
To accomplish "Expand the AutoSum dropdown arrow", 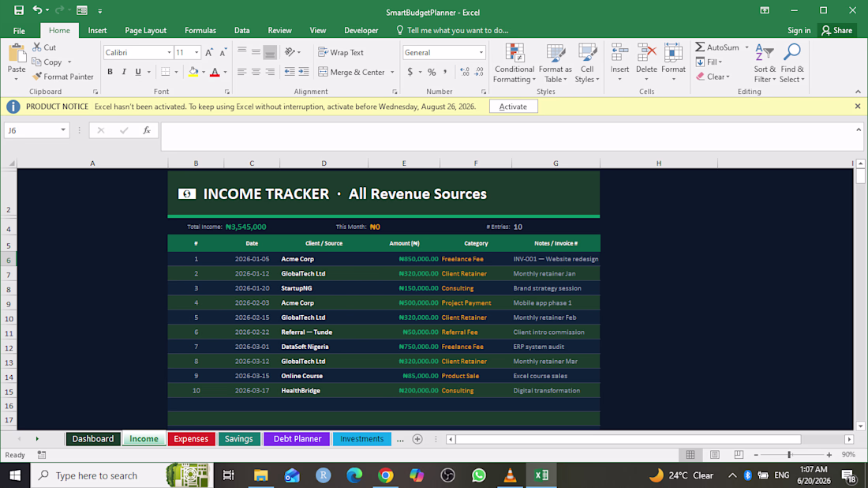I will point(746,47).
